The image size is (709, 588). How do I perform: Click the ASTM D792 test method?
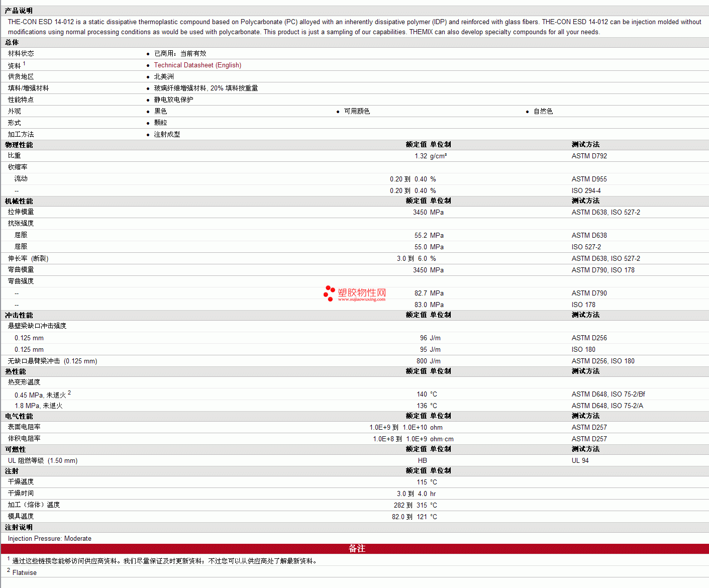coord(589,156)
